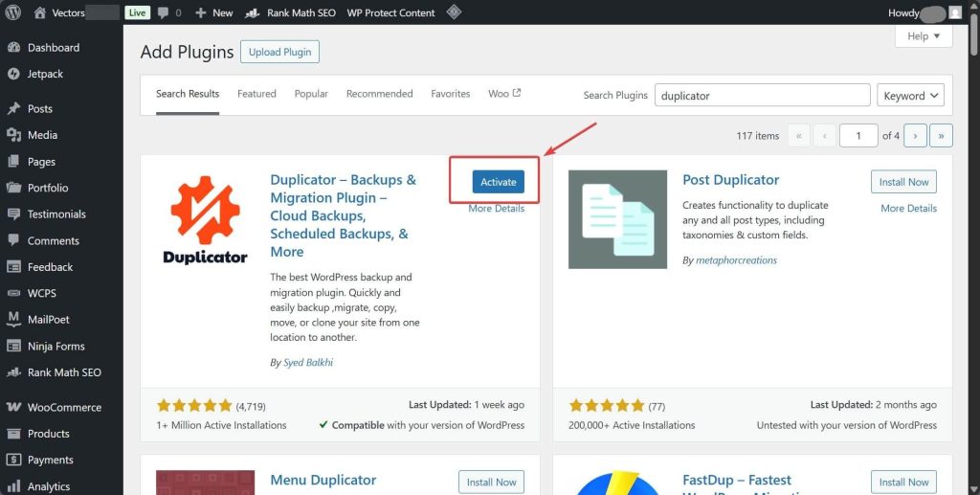Viewport: 980px width, 495px height.
Task: Open the Keyword search type dropdown
Action: (x=910, y=96)
